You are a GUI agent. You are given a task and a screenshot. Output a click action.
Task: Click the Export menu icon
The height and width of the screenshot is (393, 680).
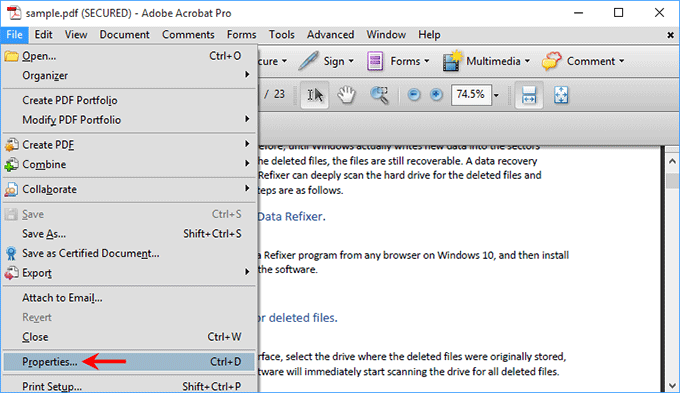click(11, 273)
